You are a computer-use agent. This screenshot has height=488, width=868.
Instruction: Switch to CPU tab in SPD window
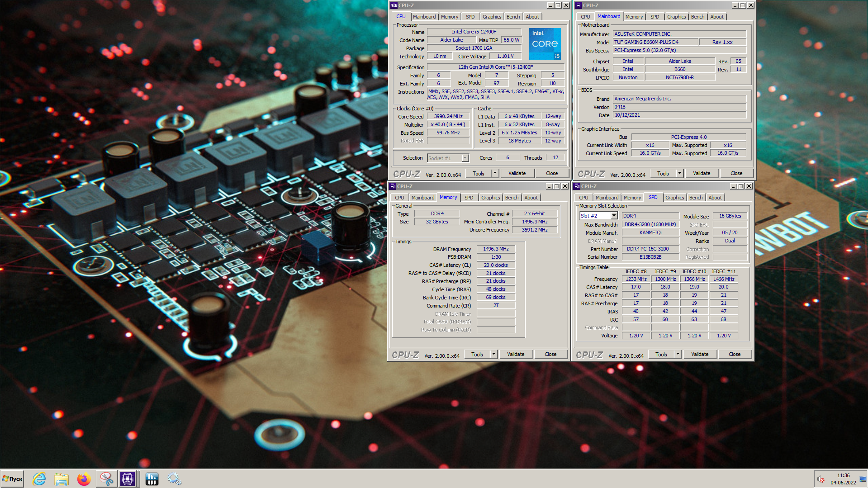point(583,198)
